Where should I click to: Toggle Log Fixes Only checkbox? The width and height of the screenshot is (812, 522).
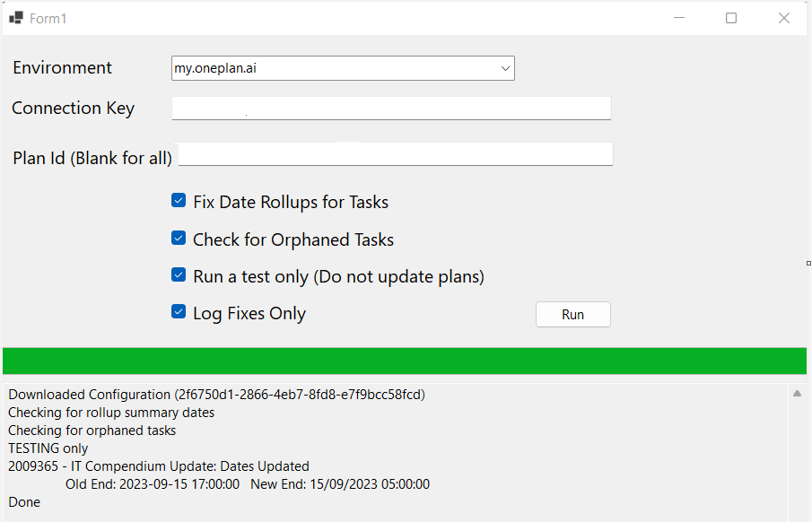coord(179,311)
